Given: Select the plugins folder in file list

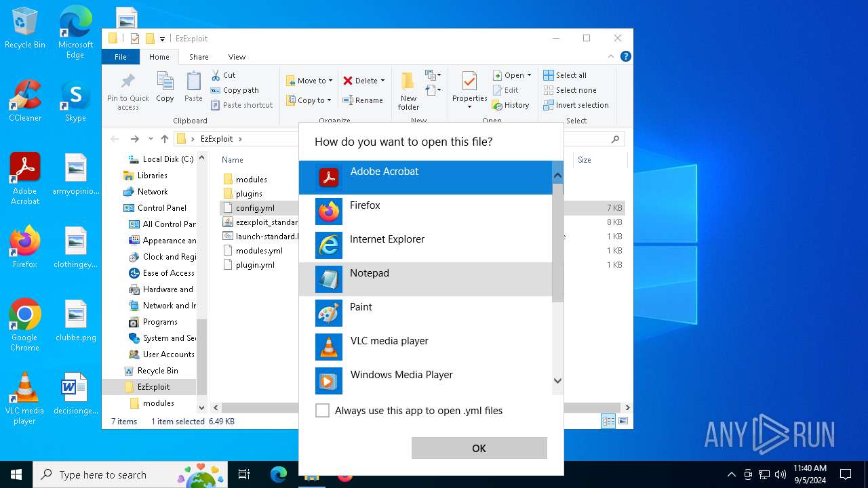Looking at the screenshot, I should (x=249, y=194).
